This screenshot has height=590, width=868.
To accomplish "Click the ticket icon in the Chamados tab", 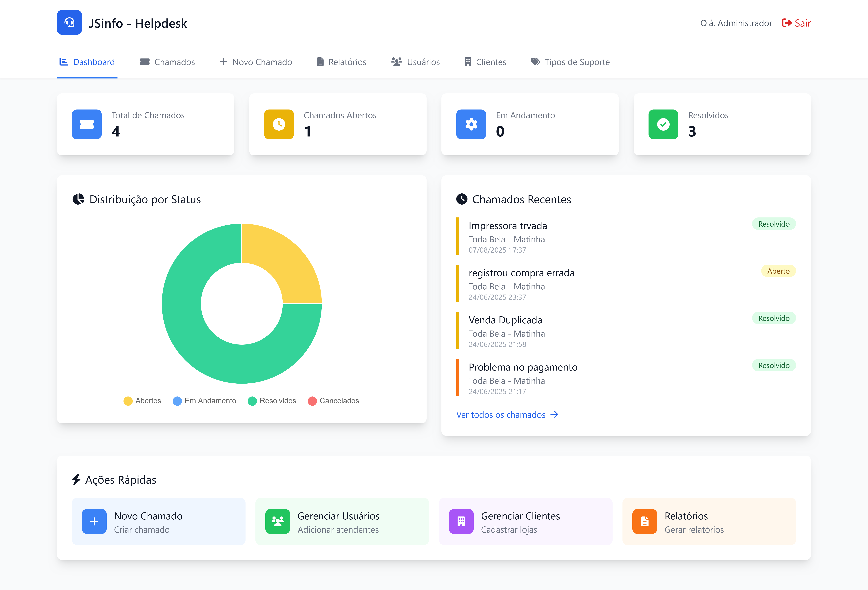I will pos(145,62).
